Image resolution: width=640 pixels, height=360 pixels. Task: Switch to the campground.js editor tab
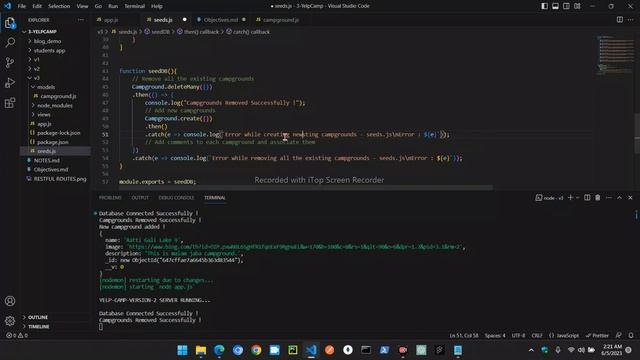pos(281,20)
